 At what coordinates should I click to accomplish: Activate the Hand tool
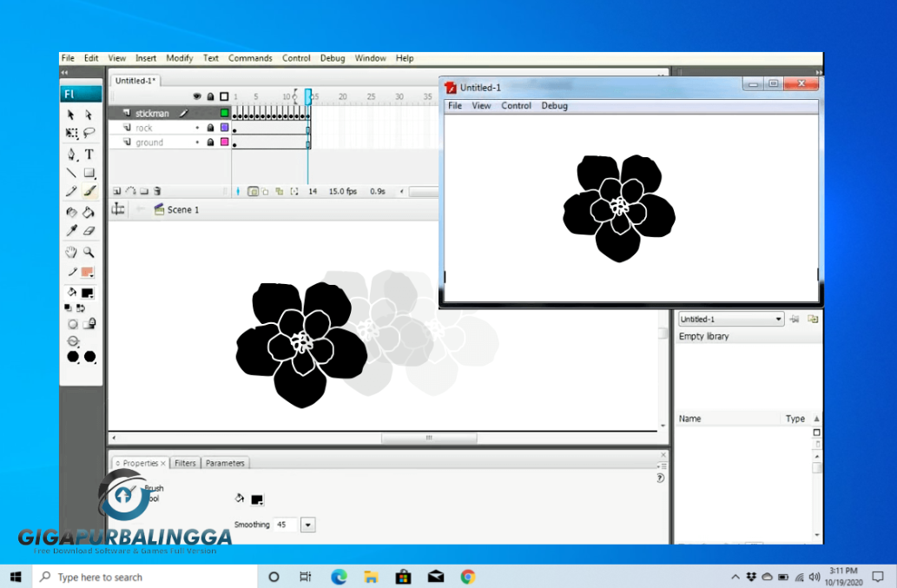coord(72,252)
